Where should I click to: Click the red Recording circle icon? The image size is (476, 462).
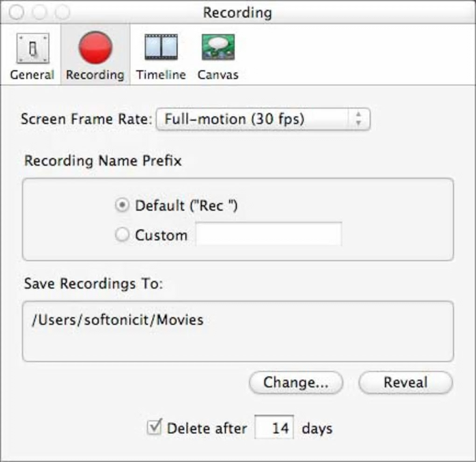click(x=95, y=48)
